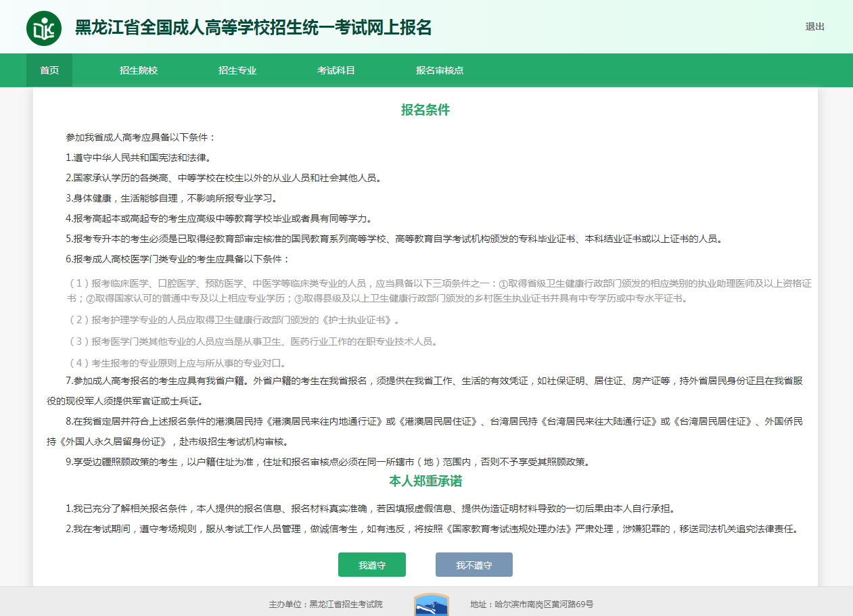Viewport: 853px width, 616px height.
Task: Click pledge item 2 about 考场规则
Action: click(x=432, y=529)
